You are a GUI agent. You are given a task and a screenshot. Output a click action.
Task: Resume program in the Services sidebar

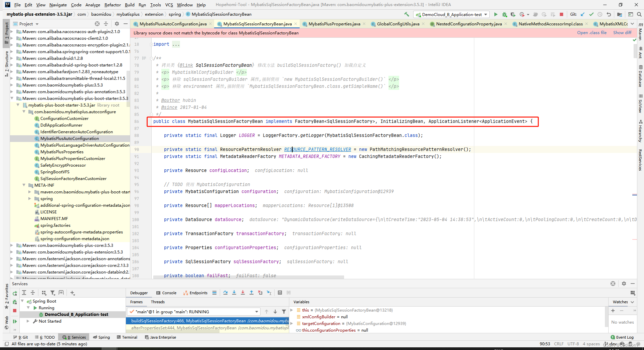point(15,321)
